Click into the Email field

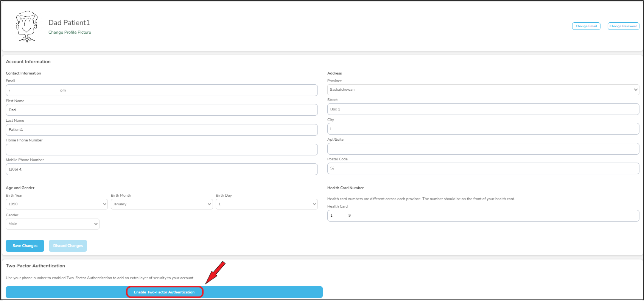pyautogui.click(x=162, y=90)
